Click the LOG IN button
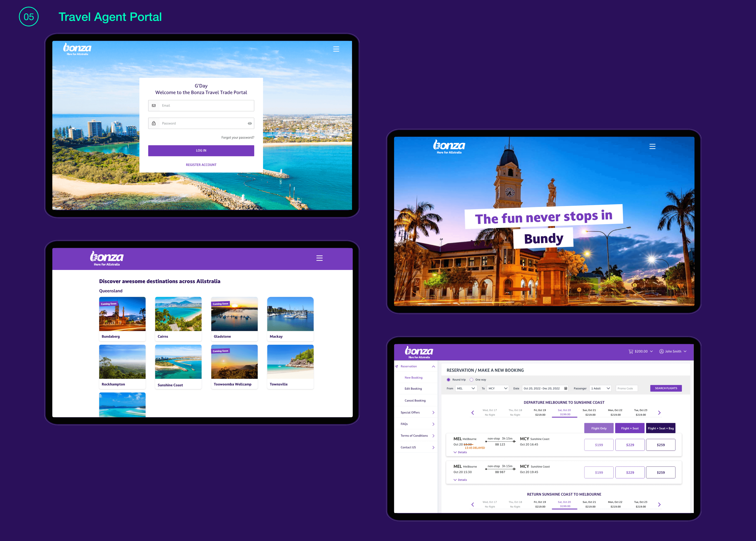This screenshot has height=541, width=756. 201,151
